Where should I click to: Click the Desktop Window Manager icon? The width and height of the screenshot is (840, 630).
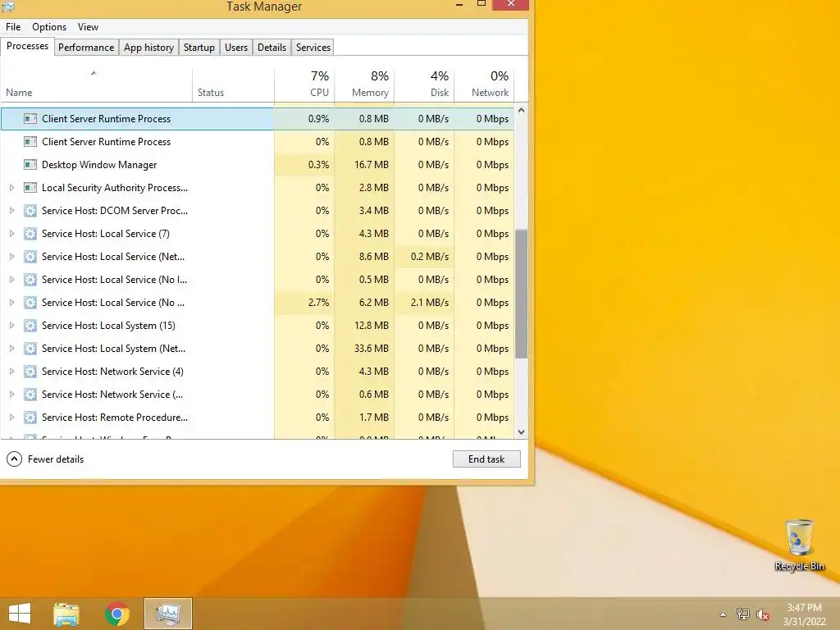pyautogui.click(x=30, y=165)
